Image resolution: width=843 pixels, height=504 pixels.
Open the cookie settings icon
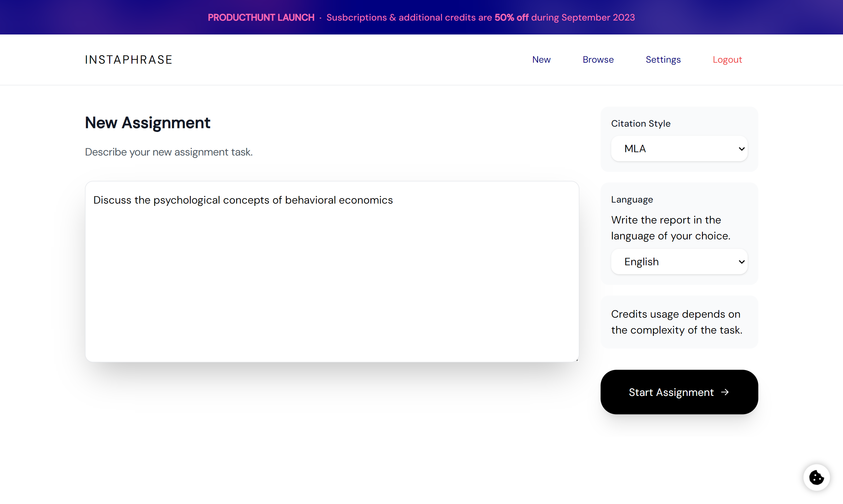(x=817, y=477)
